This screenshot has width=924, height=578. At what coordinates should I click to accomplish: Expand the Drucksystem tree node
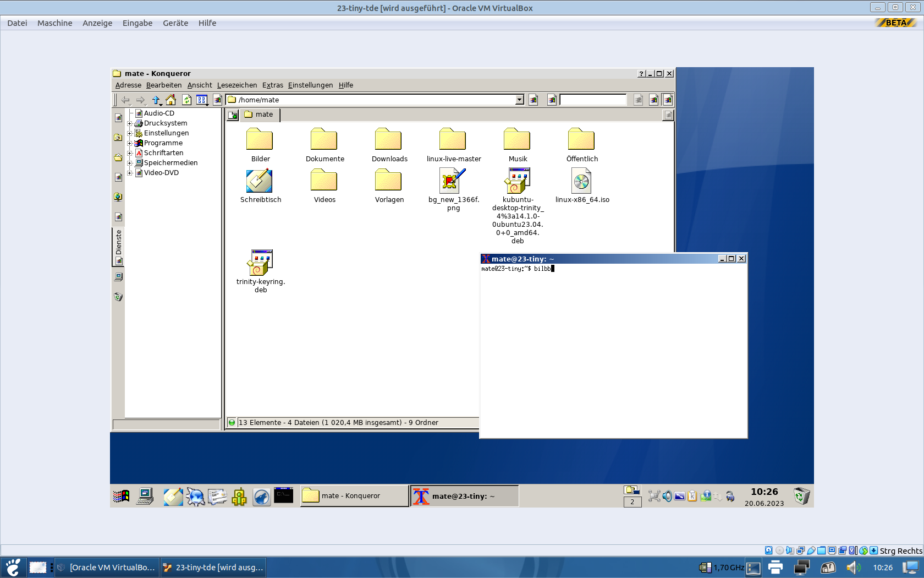tap(130, 123)
